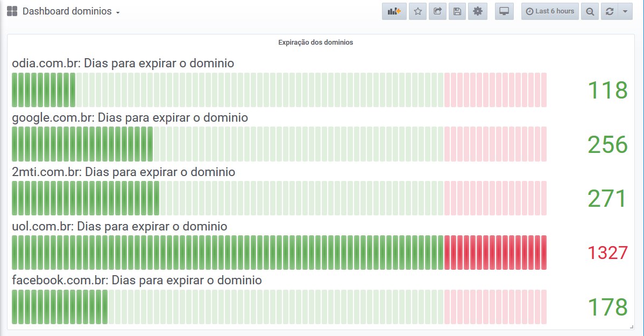
Task: Click the Grafana dashboards grid icon
Action: point(12,11)
